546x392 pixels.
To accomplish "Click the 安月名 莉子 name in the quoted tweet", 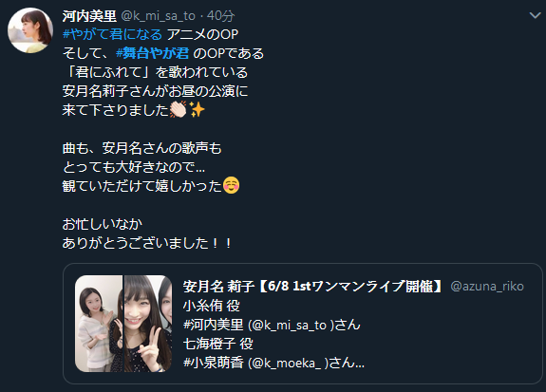I will click(x=218, y=286).
